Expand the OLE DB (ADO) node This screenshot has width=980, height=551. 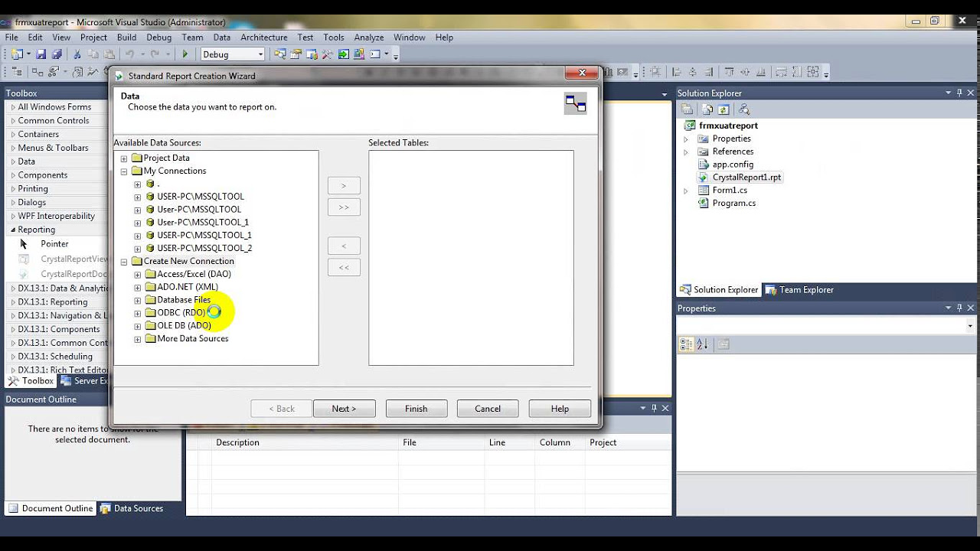click(x=138, y=326)
